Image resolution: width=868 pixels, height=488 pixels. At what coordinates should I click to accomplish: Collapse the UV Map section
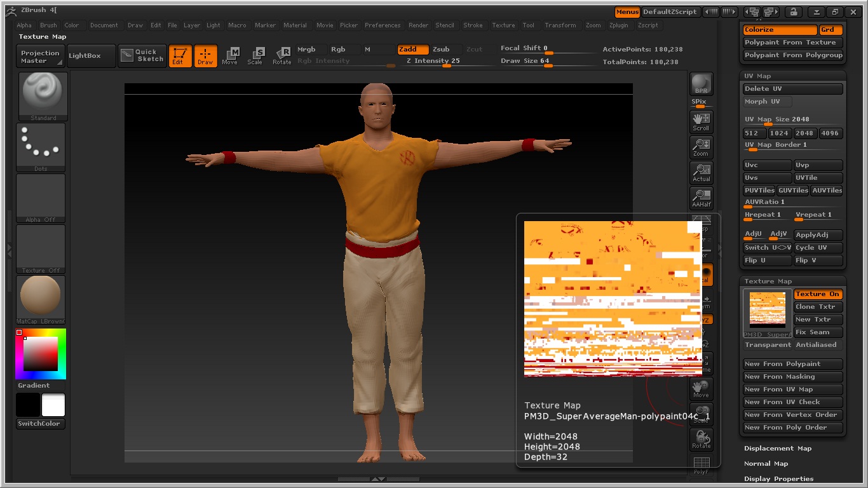pos(758,76)
